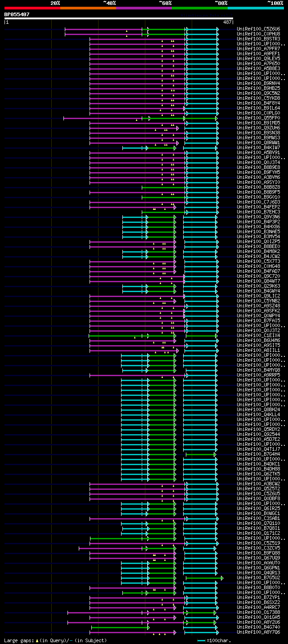Select the UniRef100_Q6ZTK5 label
The width and height of the screenshot is (288, 644).
[x=258, y=474]
